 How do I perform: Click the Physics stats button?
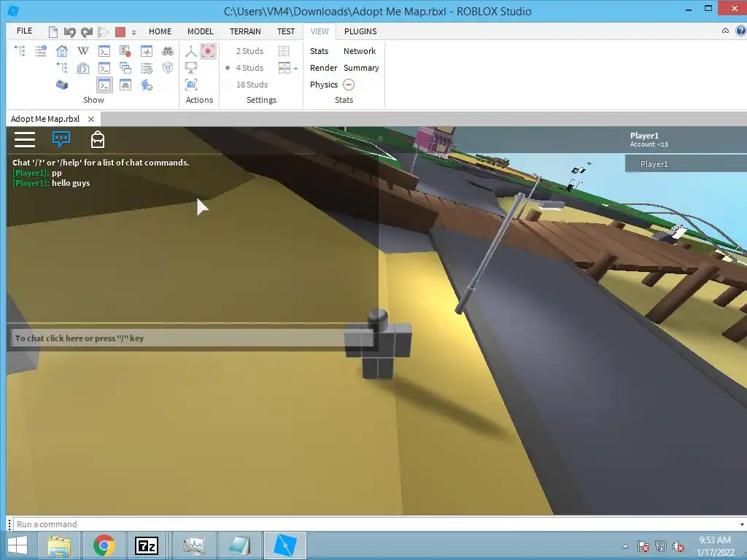point(324,85)
